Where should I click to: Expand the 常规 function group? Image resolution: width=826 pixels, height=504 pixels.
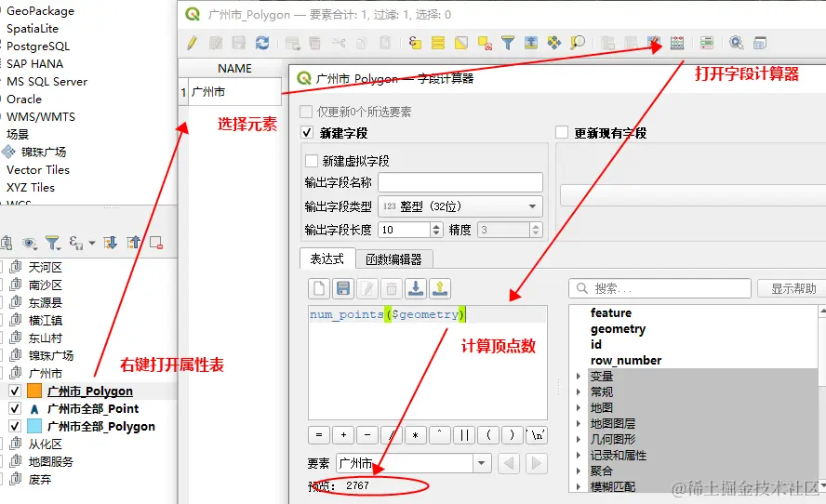click(579, 391)
